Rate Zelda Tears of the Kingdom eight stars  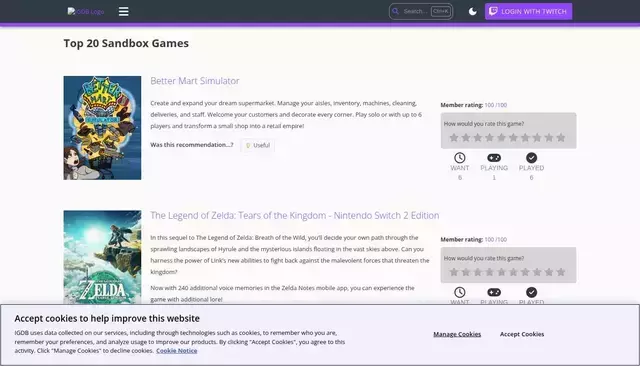tap(537, 272)
